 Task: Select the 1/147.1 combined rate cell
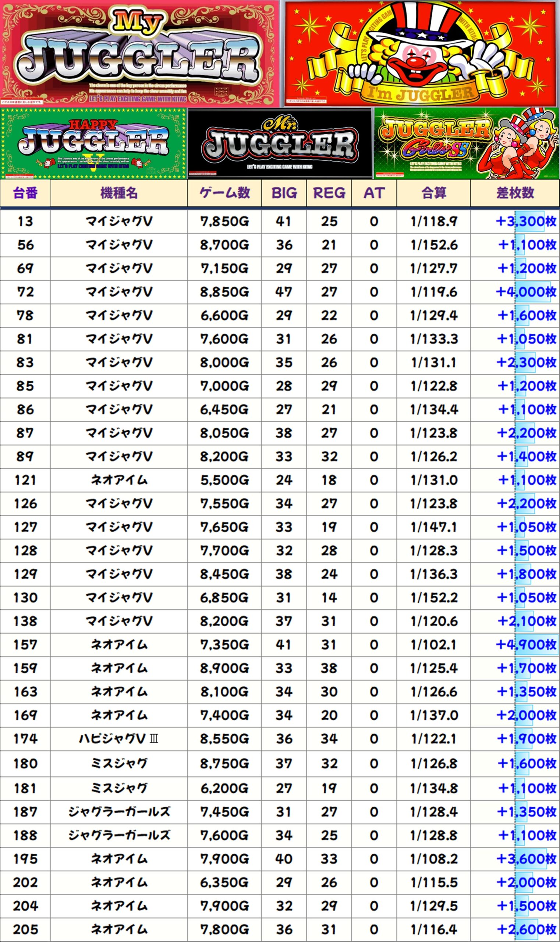(434, 527)
